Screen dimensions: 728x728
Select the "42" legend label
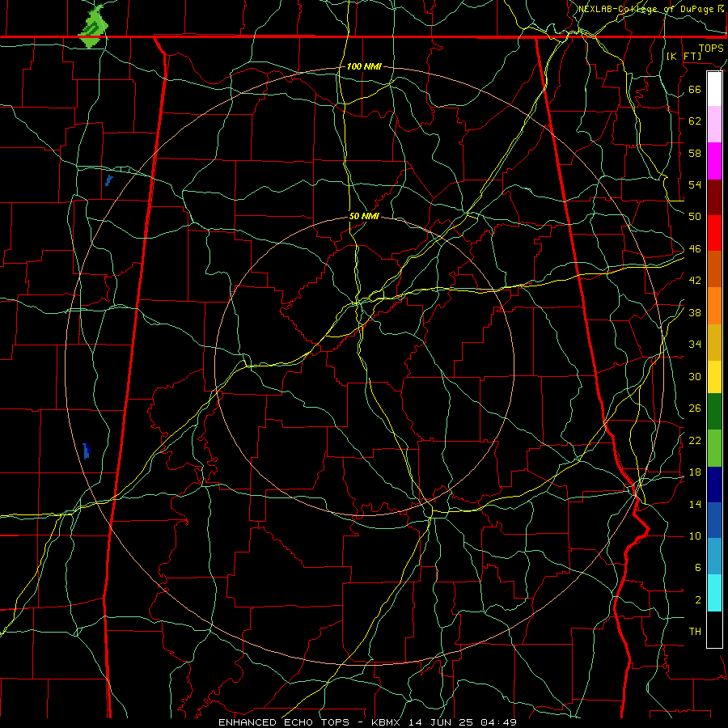(695, 281)
